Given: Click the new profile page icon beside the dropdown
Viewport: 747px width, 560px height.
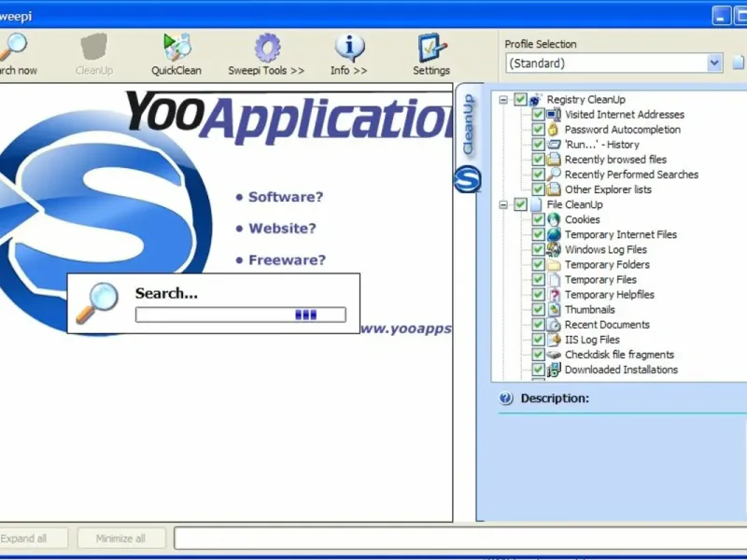Looking at the screenshot, I should [738, 63].
